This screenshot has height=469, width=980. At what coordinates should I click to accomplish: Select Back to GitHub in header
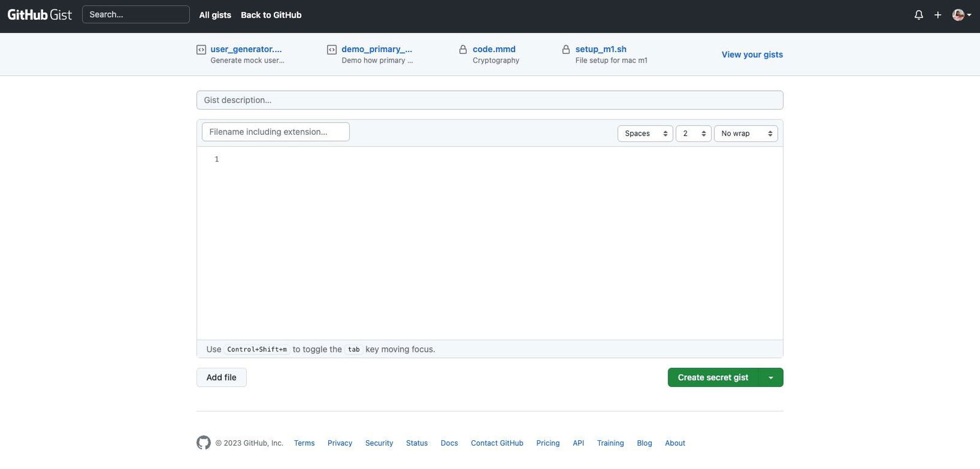pos(271,15)
